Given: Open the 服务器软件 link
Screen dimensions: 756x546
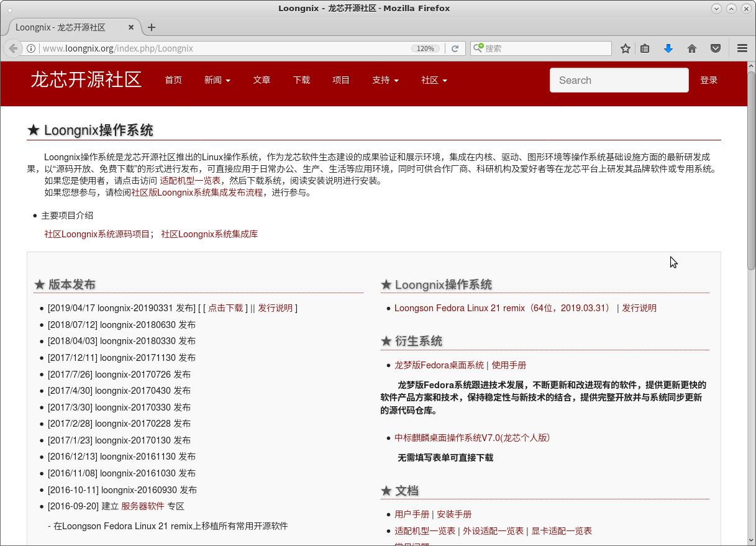Looking at the screenshot, I should (143, 506).
